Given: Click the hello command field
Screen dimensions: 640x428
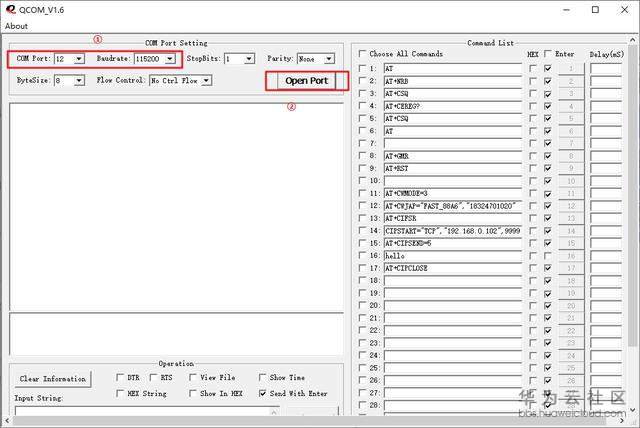Looking at the screenshot, I should 453,256.
